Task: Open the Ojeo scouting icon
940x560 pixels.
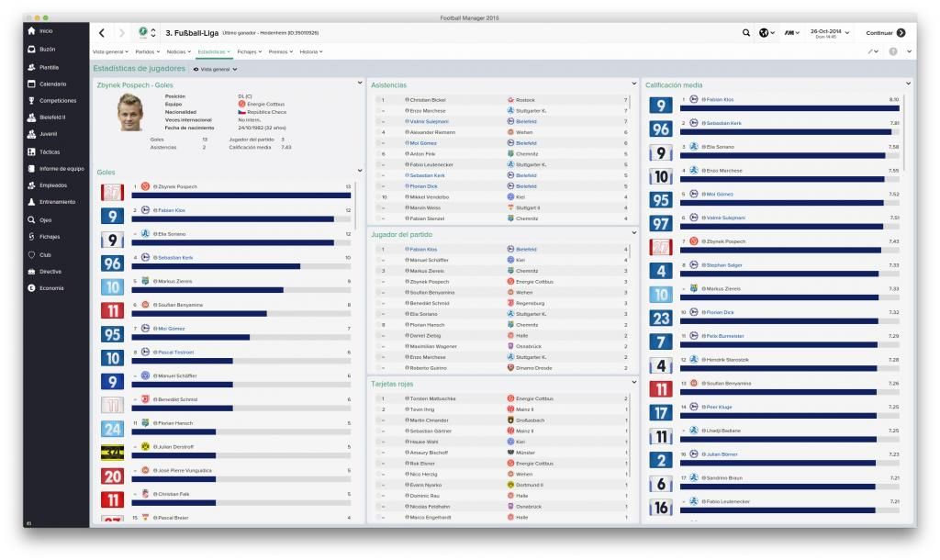Action: (31, 220)
